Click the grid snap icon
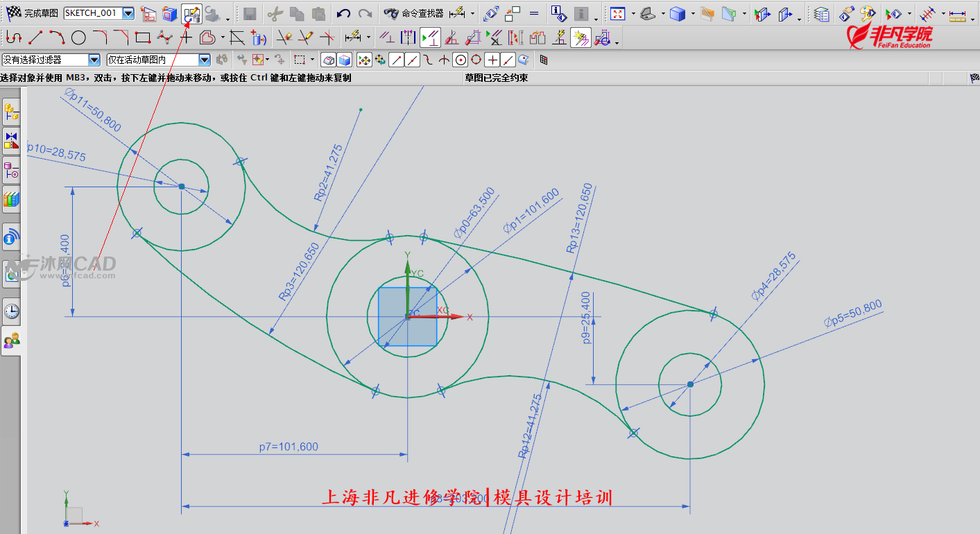980x534 pixels. 544,60
